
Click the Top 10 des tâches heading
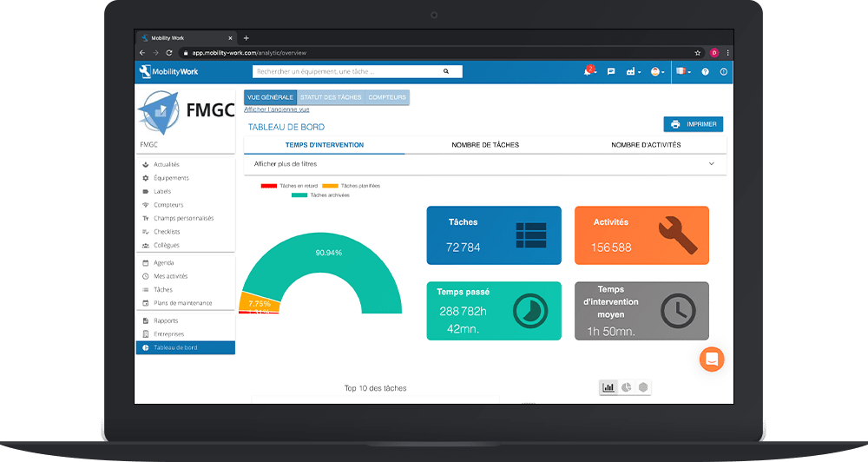(375, 388)
